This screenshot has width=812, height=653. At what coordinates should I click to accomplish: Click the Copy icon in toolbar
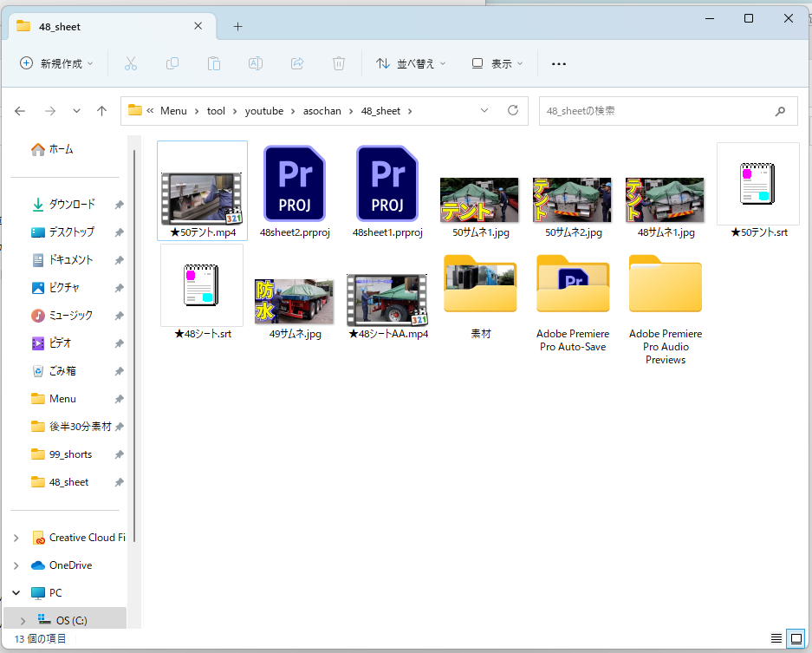pos(172,64)
